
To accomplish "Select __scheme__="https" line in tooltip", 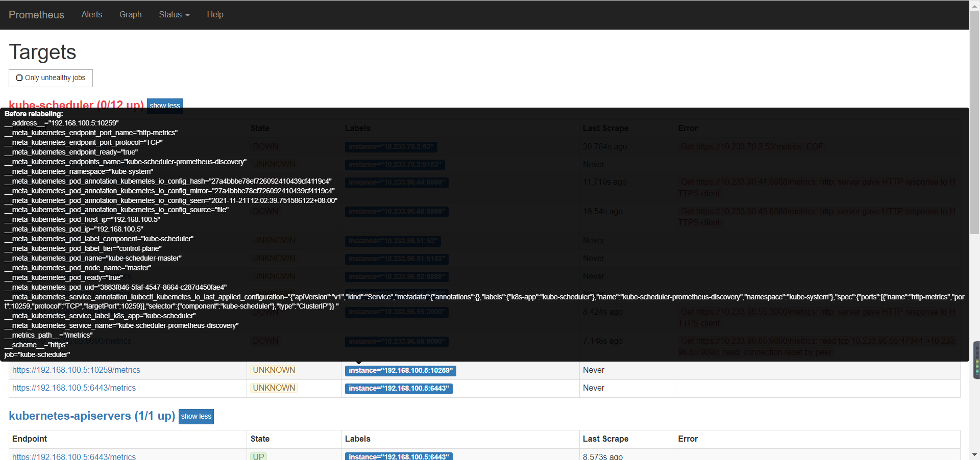I will point(36,345).
